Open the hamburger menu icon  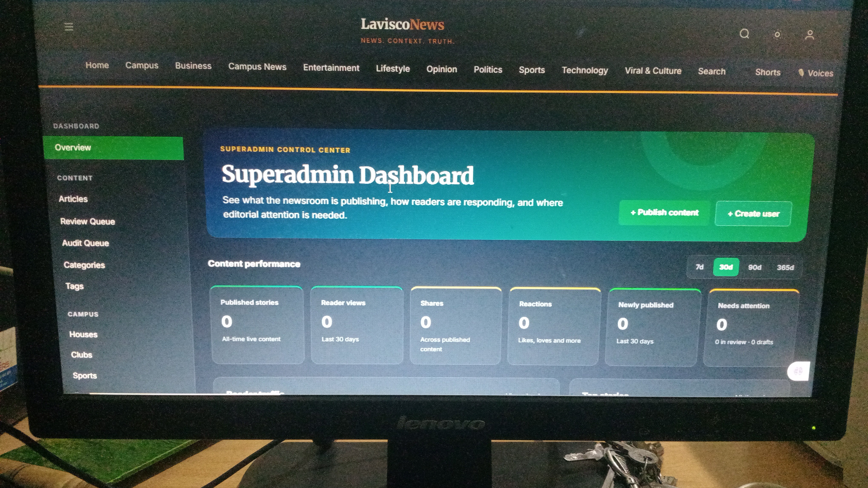69,27
